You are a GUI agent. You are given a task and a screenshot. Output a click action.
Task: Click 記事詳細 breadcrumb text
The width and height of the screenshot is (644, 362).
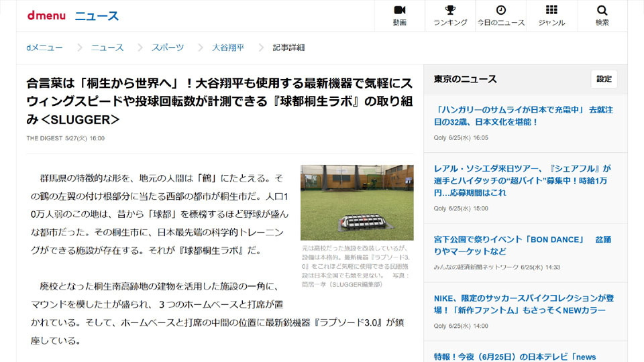point(288,48)
